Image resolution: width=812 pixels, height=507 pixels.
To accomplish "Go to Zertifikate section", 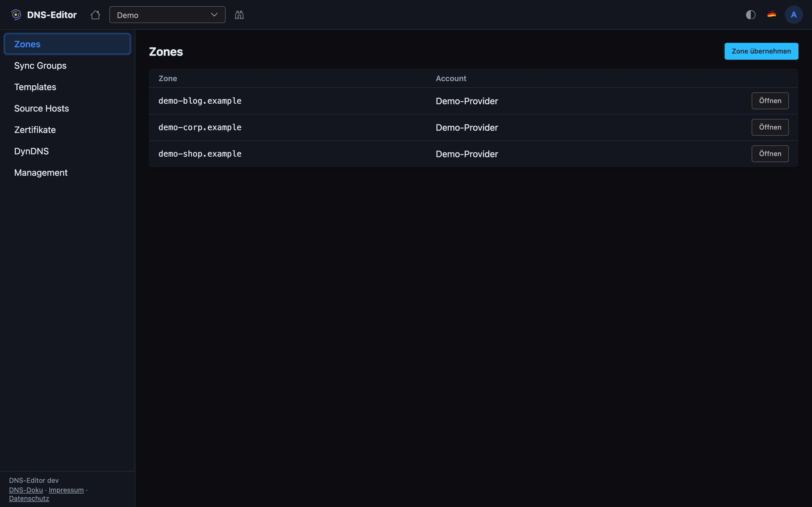I will click(35, 130).
